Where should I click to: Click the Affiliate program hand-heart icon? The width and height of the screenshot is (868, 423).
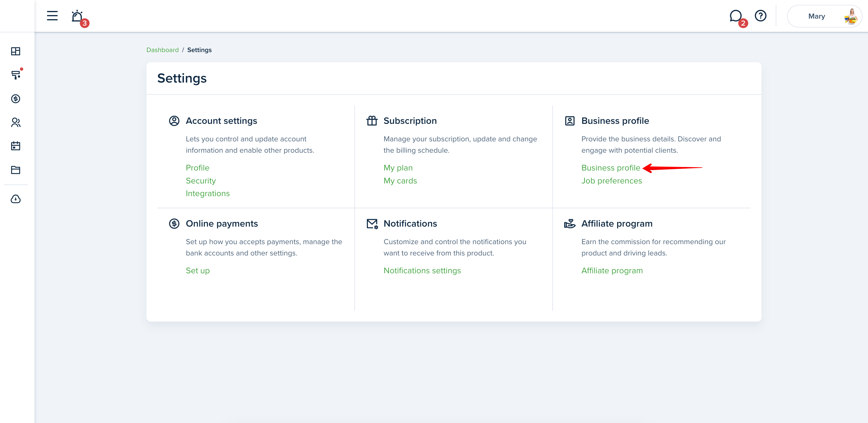coord(570,223)
